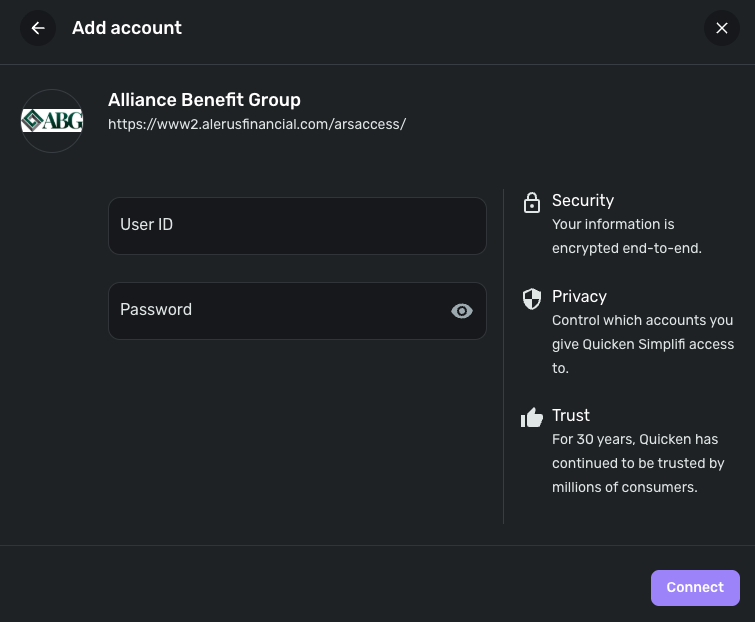Click the User ID placeholder label
This screenshot has width=755, height=622.
147,225
